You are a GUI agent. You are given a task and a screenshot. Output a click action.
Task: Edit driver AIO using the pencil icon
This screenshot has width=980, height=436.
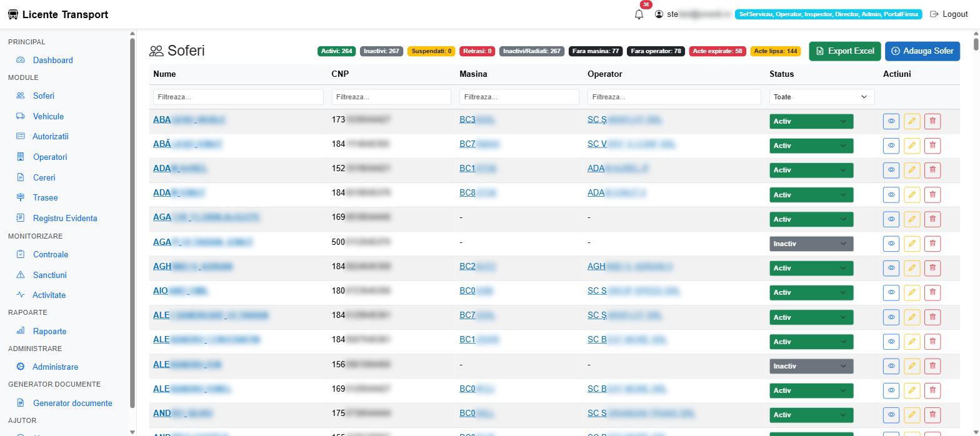(x=912, y=292)
